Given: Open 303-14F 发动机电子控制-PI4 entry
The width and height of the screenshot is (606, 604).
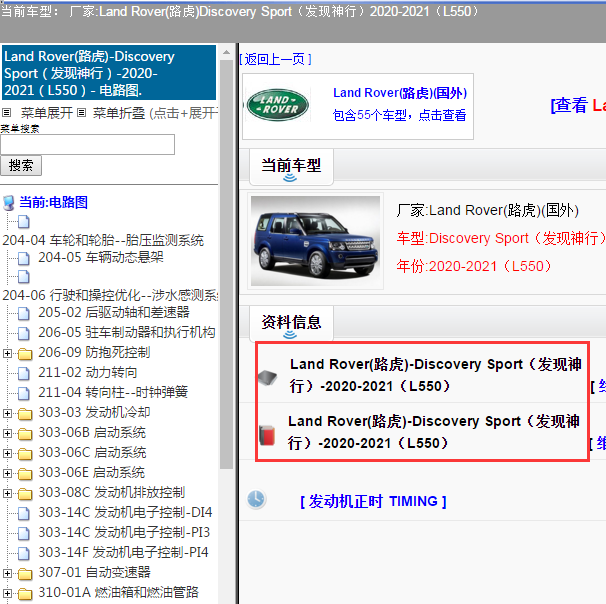Looking at the screenshot, I should click(123, 553).
